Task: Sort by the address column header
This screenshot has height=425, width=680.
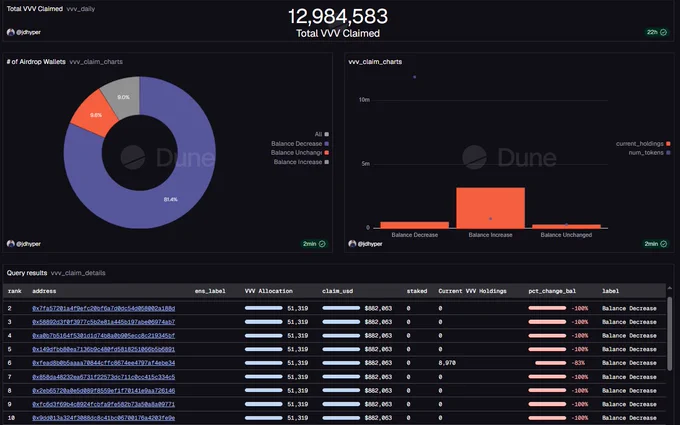Action: pos(44,291)
